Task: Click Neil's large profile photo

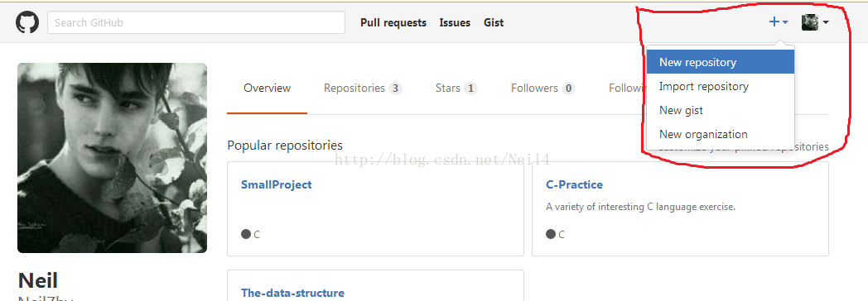Action: pos(113,158)
